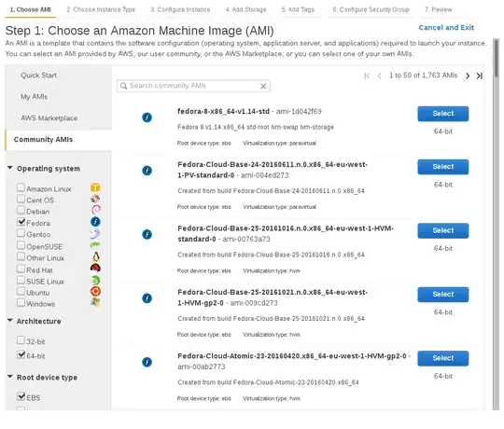Click the Amazon Linux box icon
The height and width of the screenshot is (429, 504).
tap(95, 187)
